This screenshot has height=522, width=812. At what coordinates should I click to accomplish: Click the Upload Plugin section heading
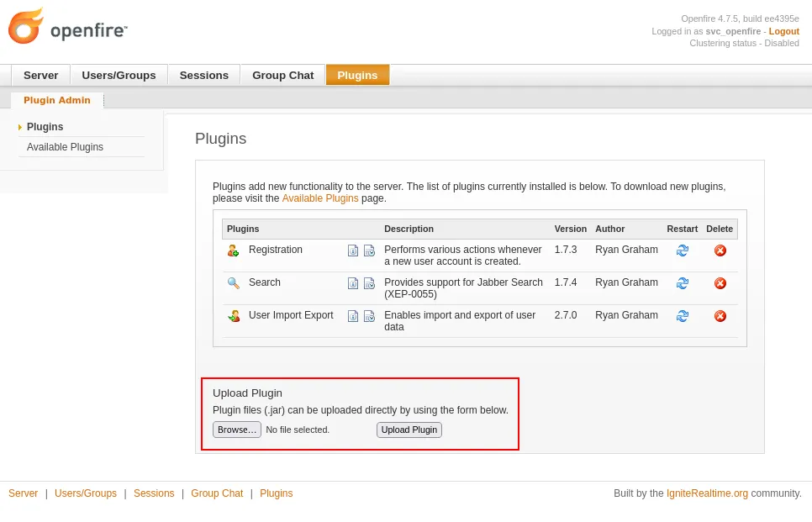pyautogui.click(x=247, y=393)
